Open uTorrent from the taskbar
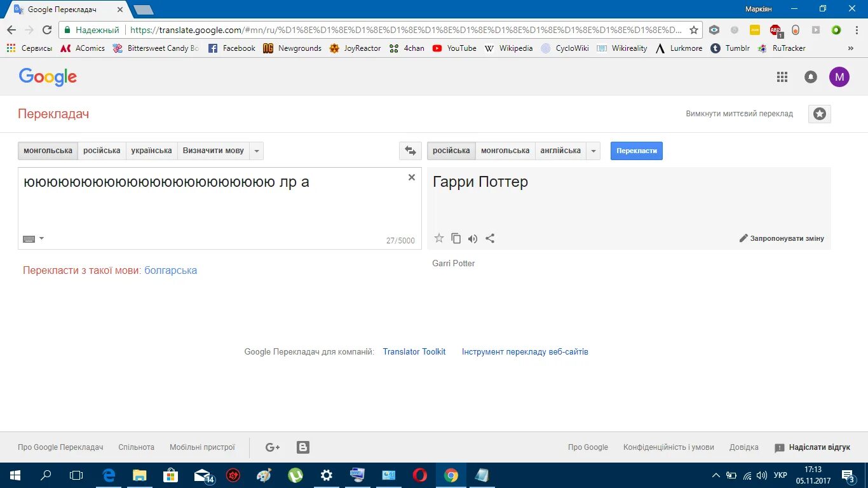The width and height of the screenshot is (868, 488). [x=295, y=475]
